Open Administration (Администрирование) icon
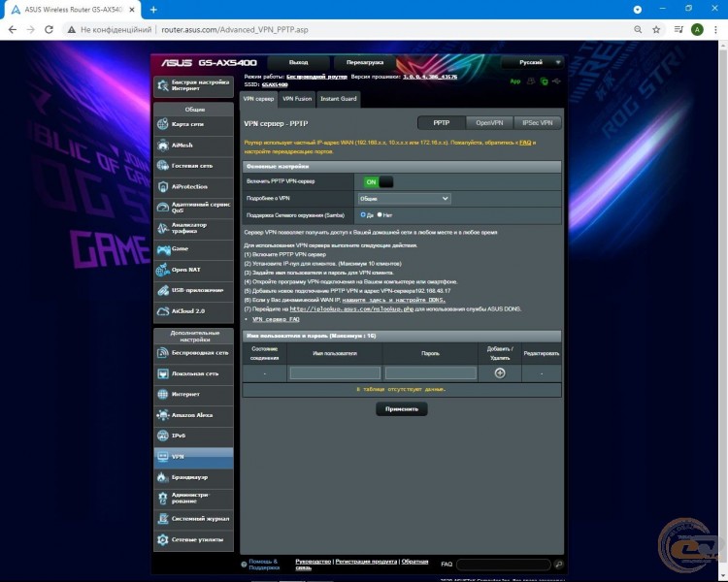The width and height of the screenshot is (728, 582). point(162,498)
